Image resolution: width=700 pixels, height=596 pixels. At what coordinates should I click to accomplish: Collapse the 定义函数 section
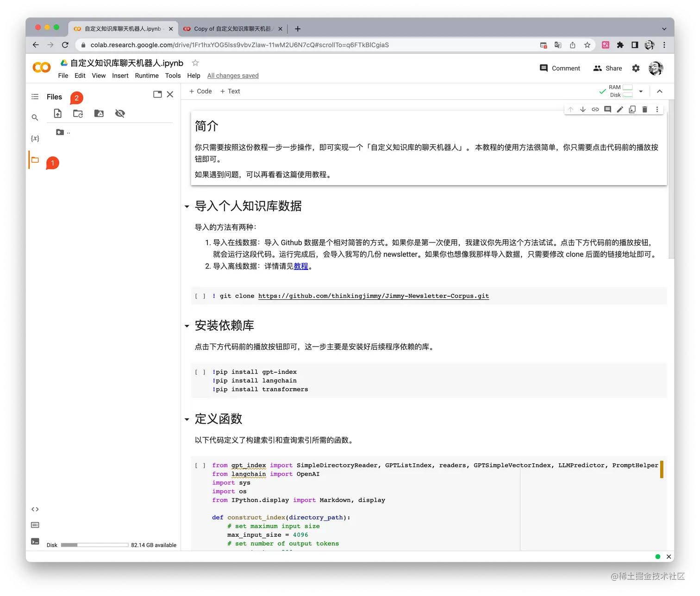tap(187, 419)
